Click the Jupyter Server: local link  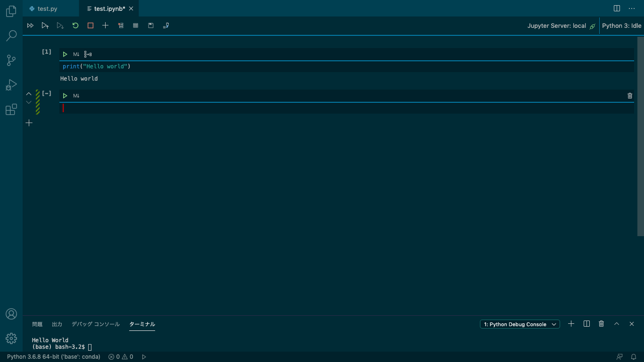tap(557, 26)
